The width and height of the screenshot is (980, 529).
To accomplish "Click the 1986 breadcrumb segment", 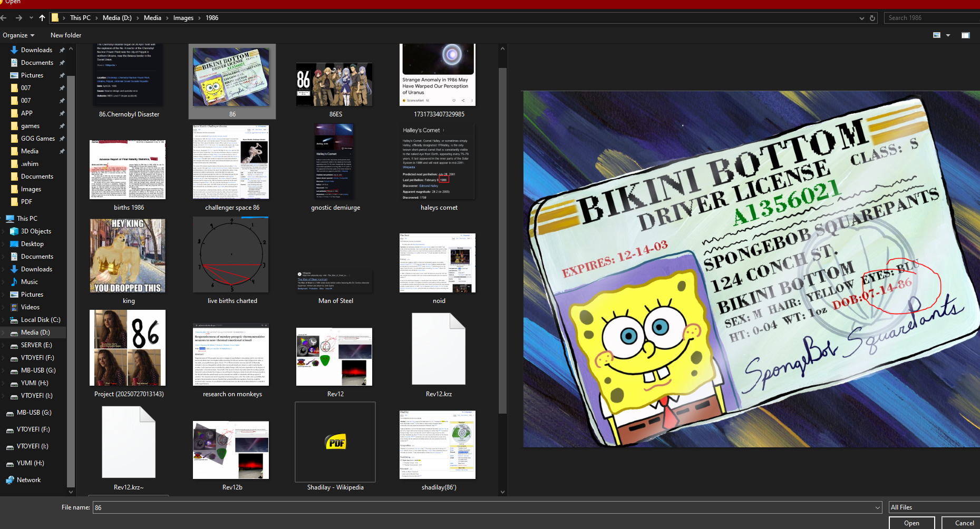I will (x=212, y=18).
